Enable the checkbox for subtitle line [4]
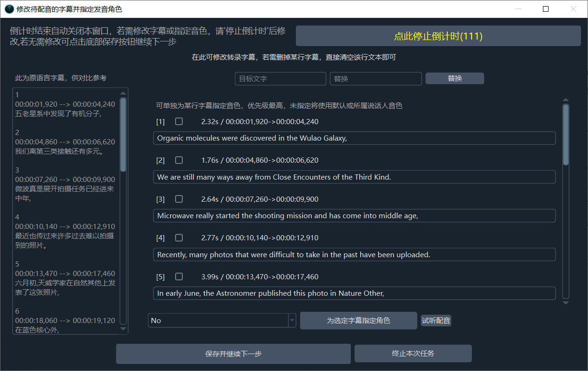The image size is (588, 371). 179,237
